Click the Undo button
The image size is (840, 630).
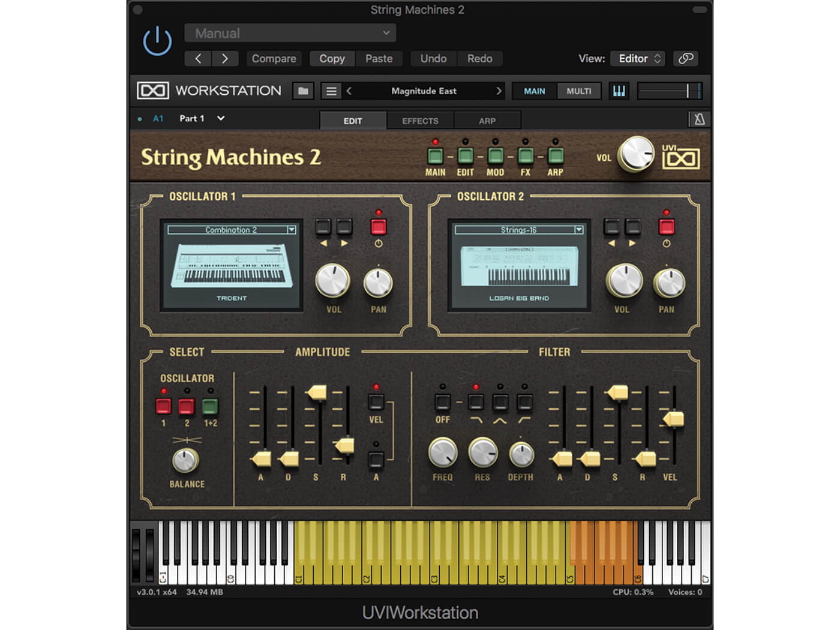pos(433,58)
